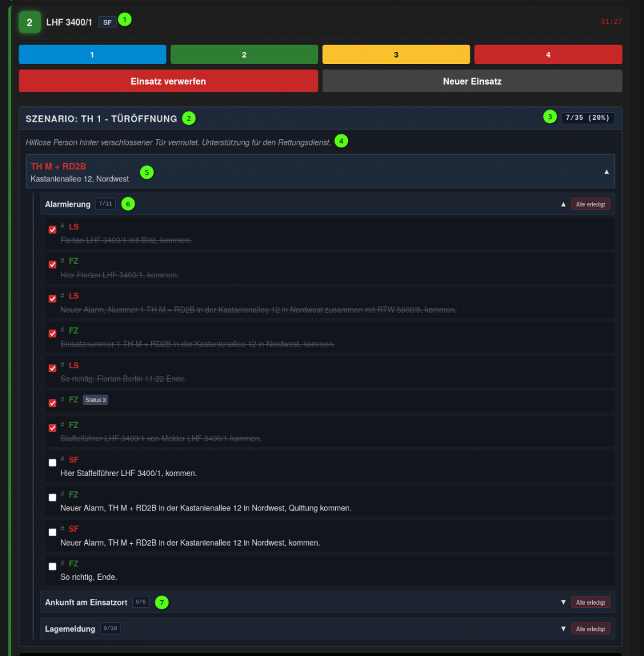Uncheck the 'So richtig, Florian Berlin 11:22 Ende' checkbox

click(53, 368)
